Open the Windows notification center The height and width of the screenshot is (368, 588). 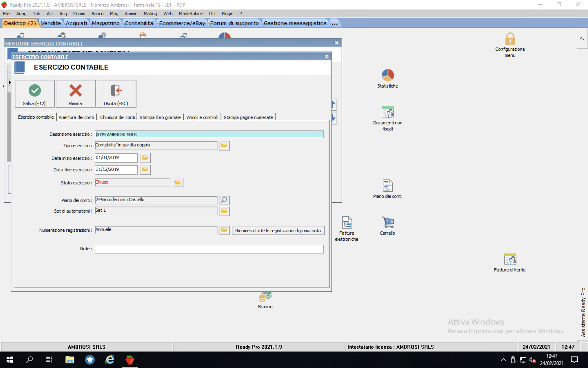point(574,359)
